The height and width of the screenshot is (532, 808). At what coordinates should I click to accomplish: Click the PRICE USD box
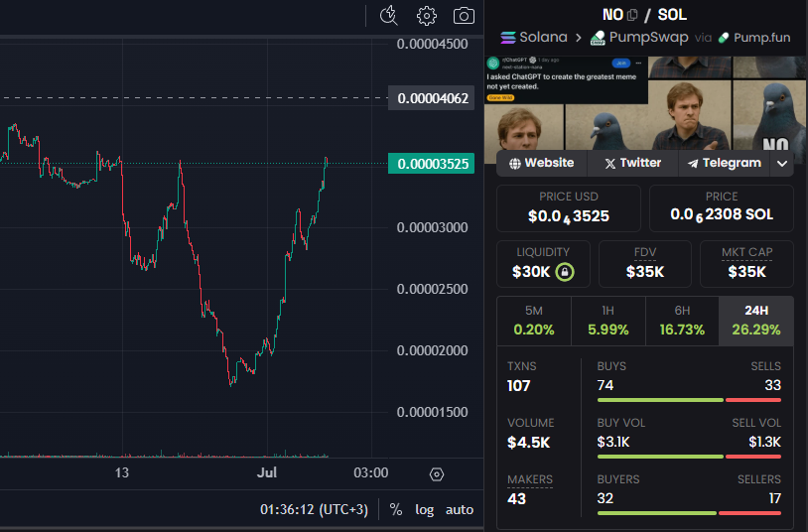[x=569, y=208]
